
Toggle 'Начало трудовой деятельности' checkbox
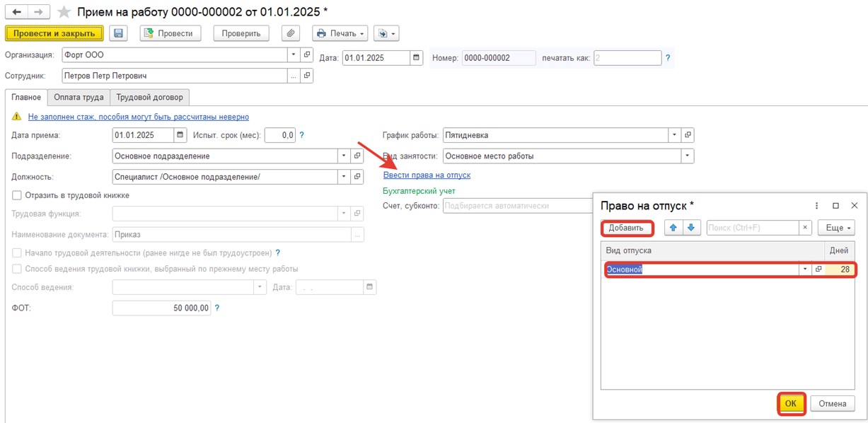[17, 253]
